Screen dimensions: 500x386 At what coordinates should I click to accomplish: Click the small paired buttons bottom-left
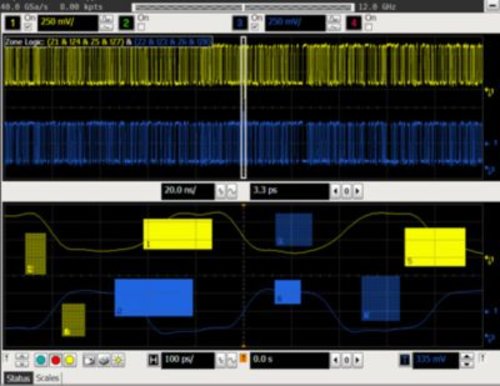22,360
